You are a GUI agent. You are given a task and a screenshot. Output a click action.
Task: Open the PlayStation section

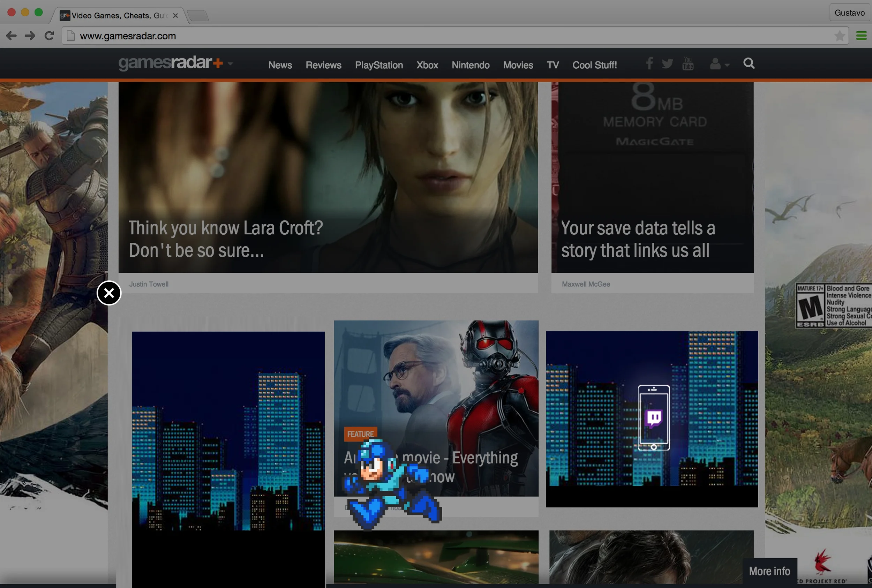point(379,65)
